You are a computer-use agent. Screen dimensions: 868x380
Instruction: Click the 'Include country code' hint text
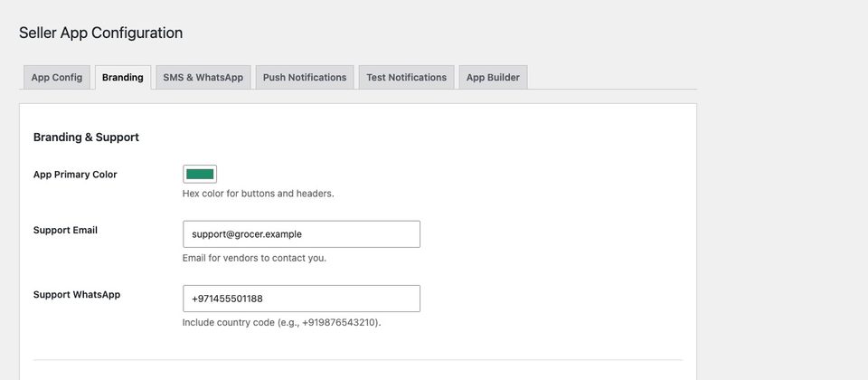(282, 322)
